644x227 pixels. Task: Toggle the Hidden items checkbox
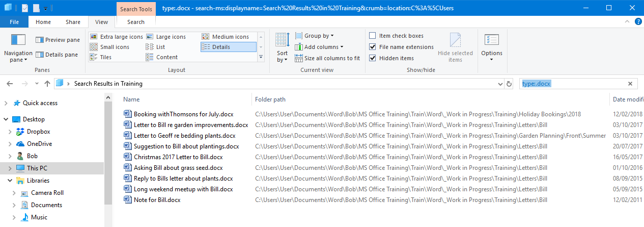coord(373,58)
